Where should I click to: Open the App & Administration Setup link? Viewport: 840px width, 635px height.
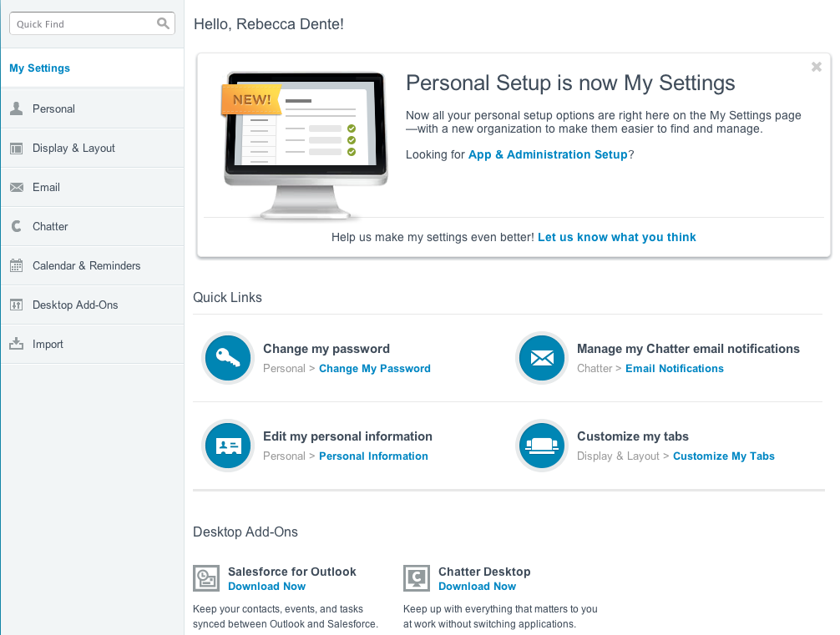click(547, 154)
